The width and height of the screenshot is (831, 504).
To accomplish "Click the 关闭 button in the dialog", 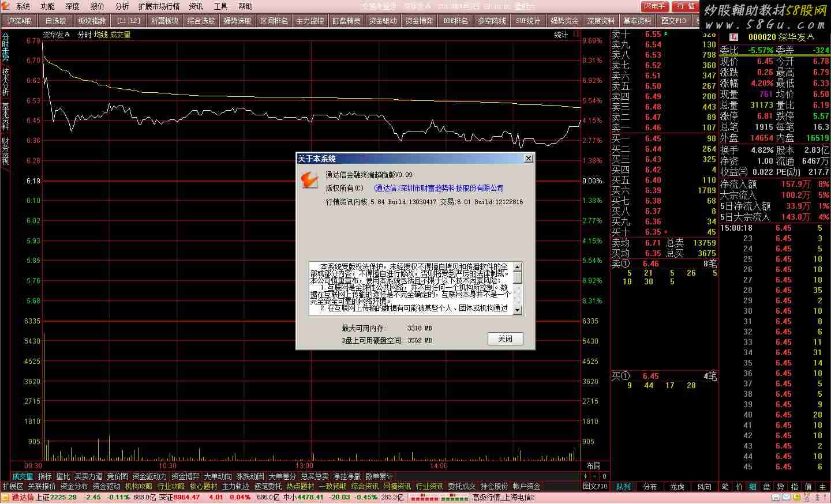I will [506, 338].
